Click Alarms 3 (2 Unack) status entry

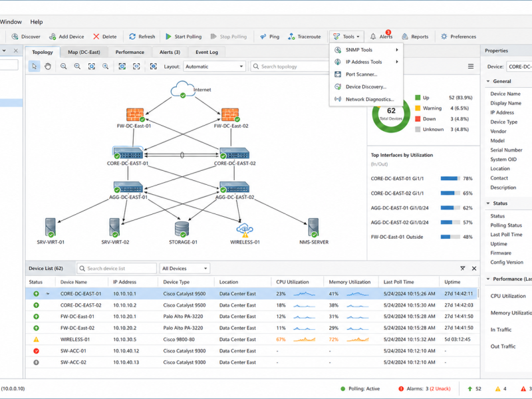[424, 389]
